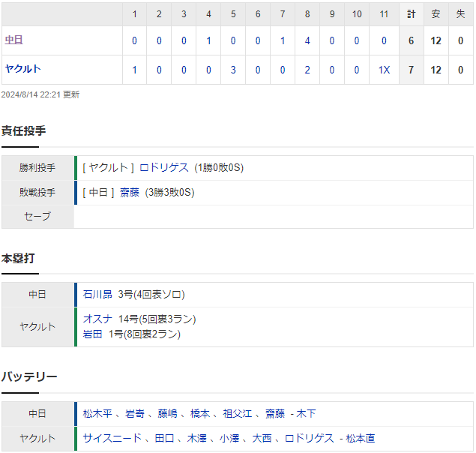Open 齋藤 in 中日 battery list

(275, 413)
